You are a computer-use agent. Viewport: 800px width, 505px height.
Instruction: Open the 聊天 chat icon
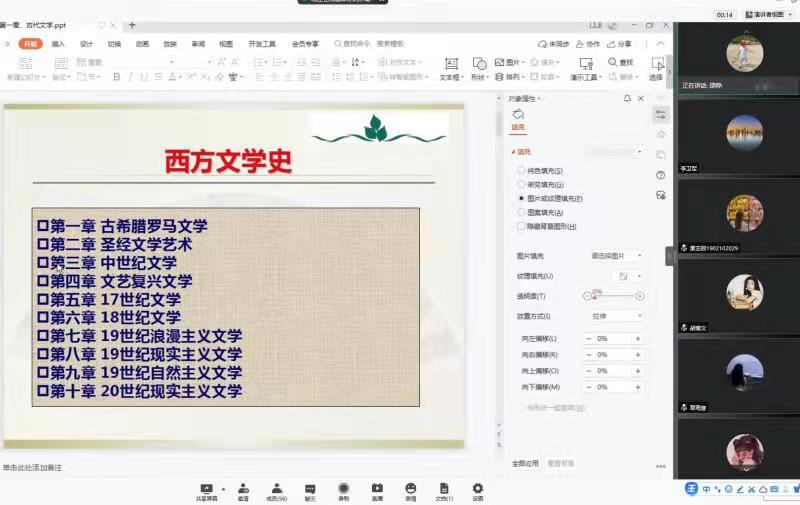coord(309,489)
